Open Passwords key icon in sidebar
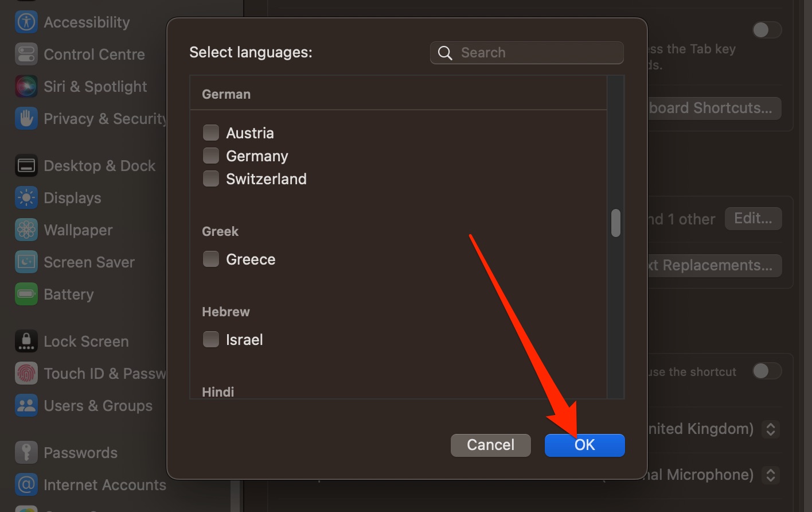This screenshot has width=812, height=512. pos(26,452)
